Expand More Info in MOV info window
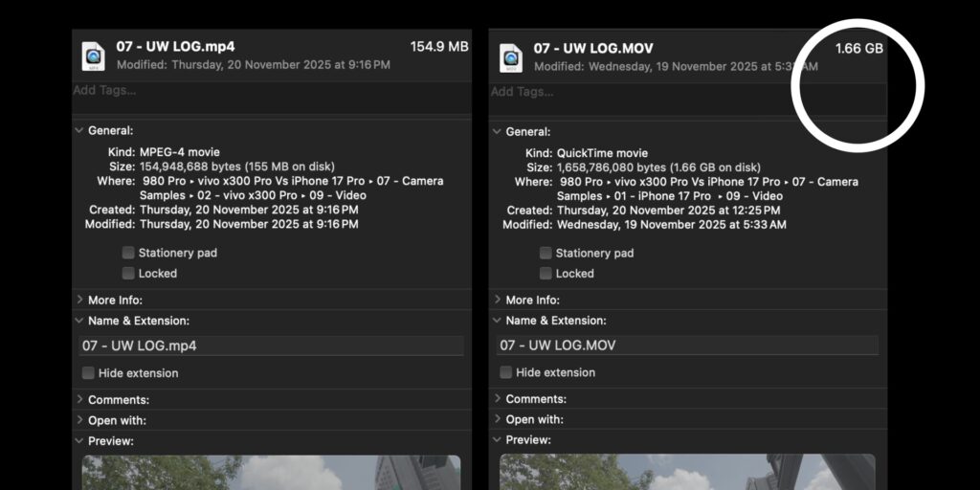Screen dimensions: 980x490 click(497, 300)
